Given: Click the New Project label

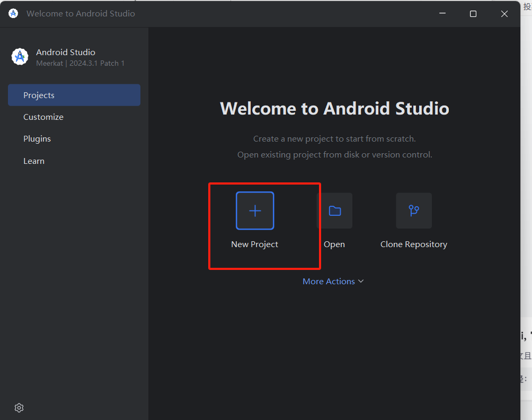Looking at the screenshot, I should coord(254,244).
